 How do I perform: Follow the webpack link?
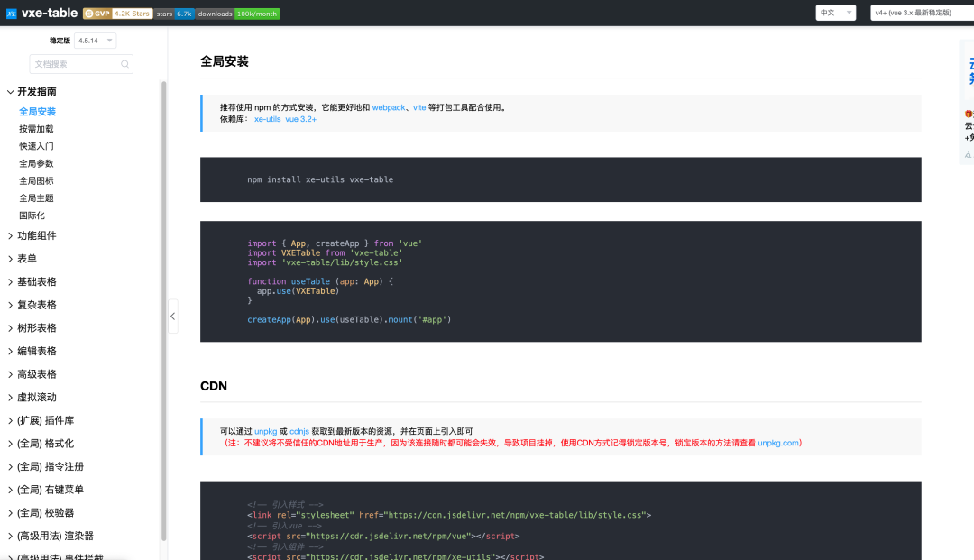point(388,107)
